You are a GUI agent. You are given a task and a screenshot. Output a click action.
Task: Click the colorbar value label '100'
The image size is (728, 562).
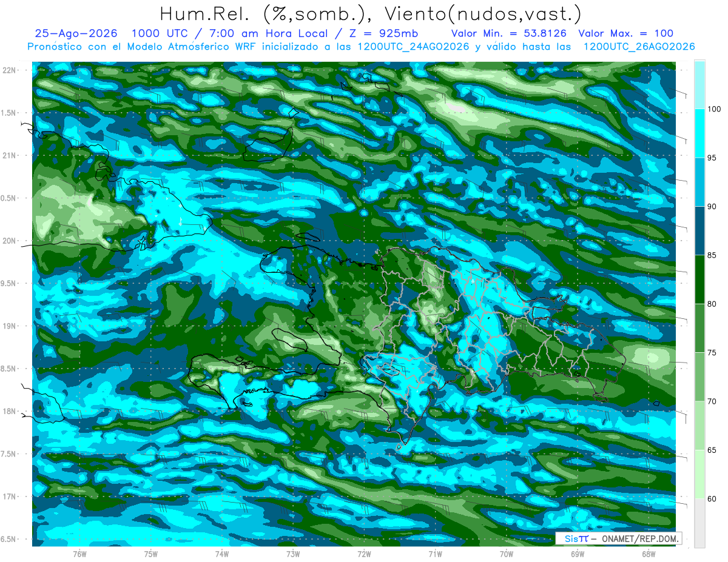point(715,109)
